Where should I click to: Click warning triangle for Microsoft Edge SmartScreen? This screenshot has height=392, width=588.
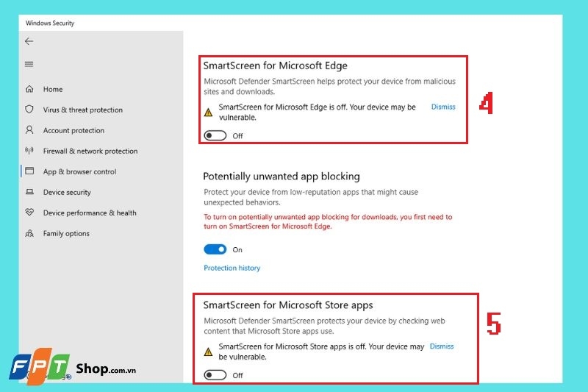208,113
